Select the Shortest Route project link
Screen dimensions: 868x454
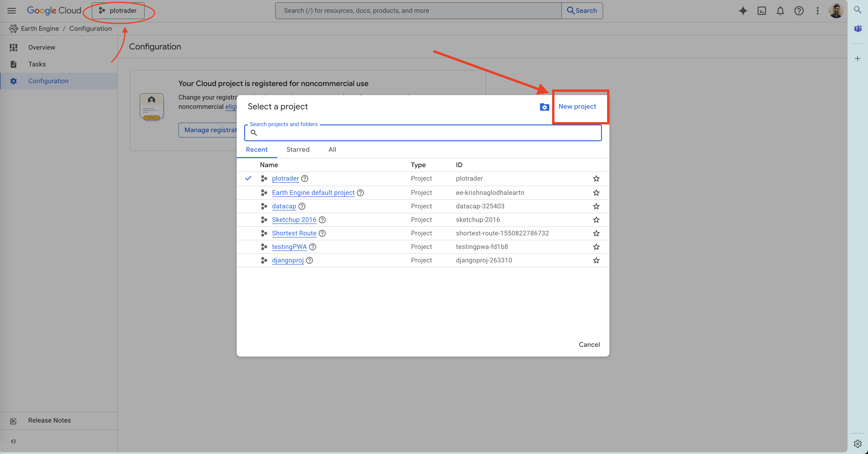pos(294,233)
